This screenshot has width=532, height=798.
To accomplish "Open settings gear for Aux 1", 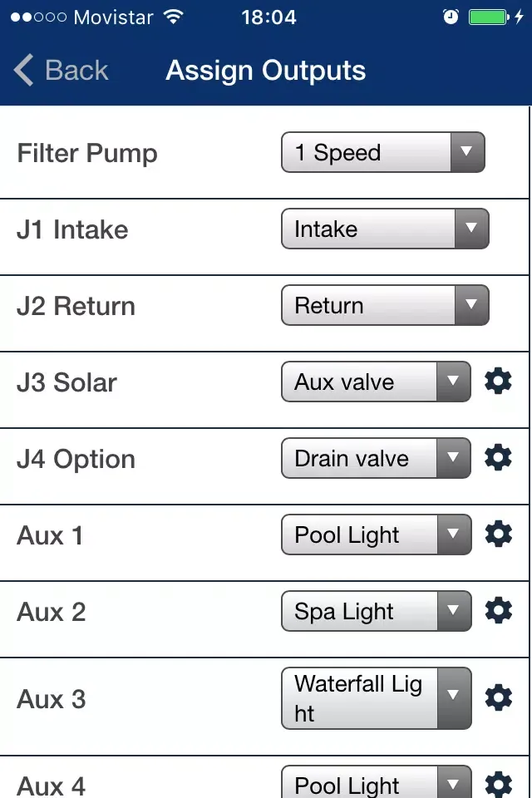I will coord(498,534).
